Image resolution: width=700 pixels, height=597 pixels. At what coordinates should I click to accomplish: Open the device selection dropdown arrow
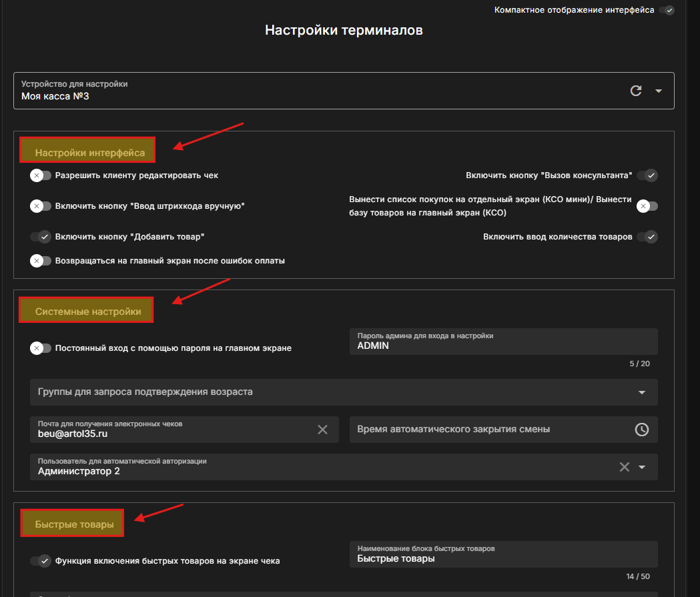coord(659,91)
